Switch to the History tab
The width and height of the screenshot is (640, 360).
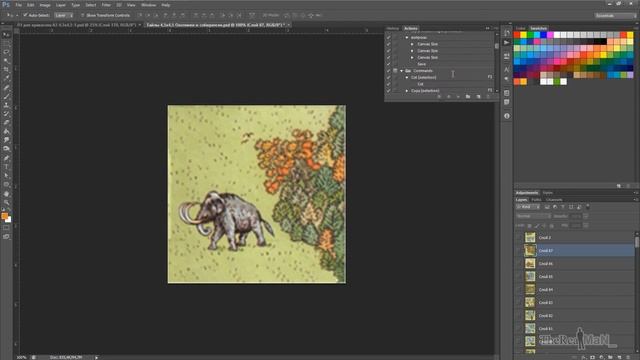(393, 28)
